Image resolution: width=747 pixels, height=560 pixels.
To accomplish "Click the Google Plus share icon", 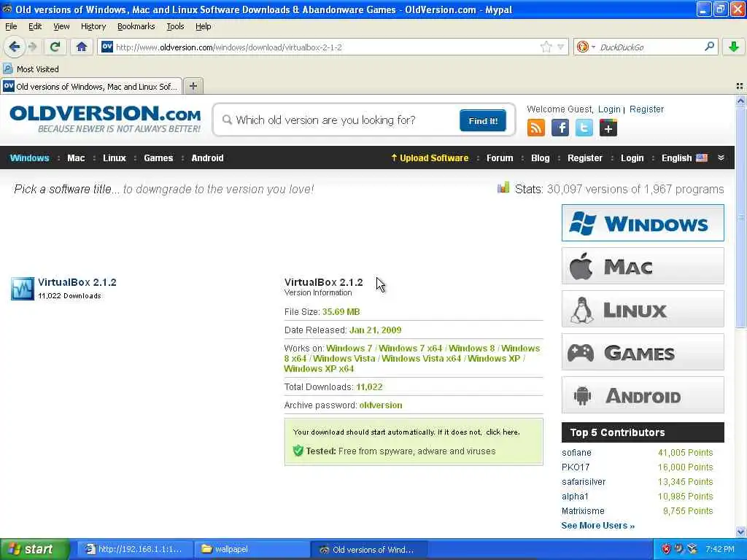I will [608, 128].
